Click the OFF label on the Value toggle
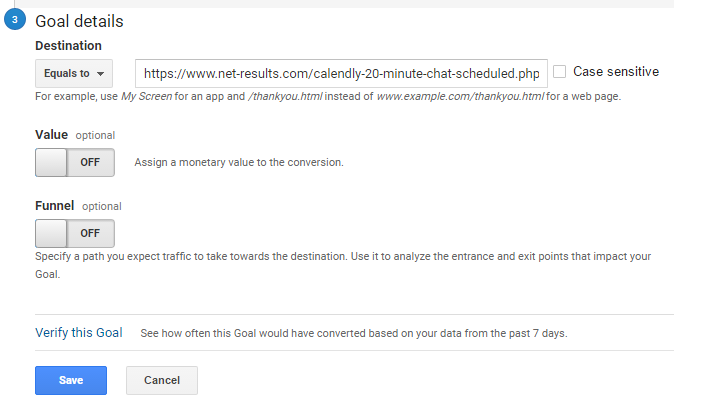The width and height of the screenshot is (702, 404). point(90,162)
